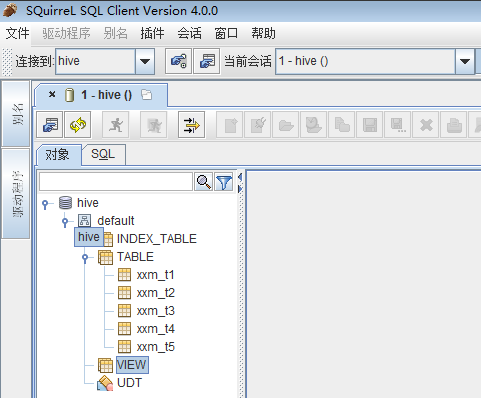Open the 帮助 menu
The height and width of the screenshot is (398, 481).
tap(263, 33)
